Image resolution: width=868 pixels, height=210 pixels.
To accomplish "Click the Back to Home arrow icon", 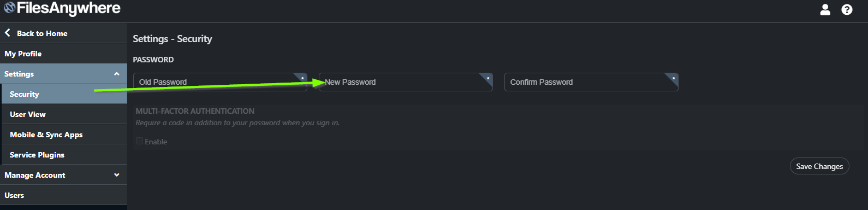I will tap(8, 33).
